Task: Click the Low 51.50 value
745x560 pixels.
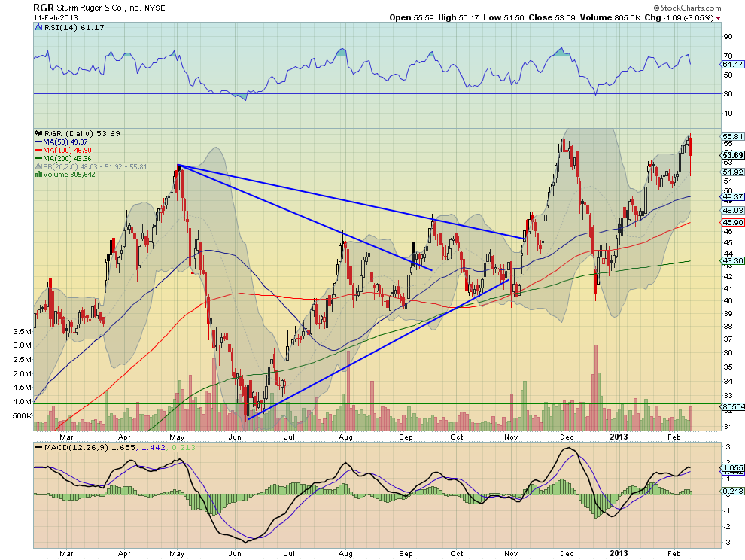Action: [503, 17]
